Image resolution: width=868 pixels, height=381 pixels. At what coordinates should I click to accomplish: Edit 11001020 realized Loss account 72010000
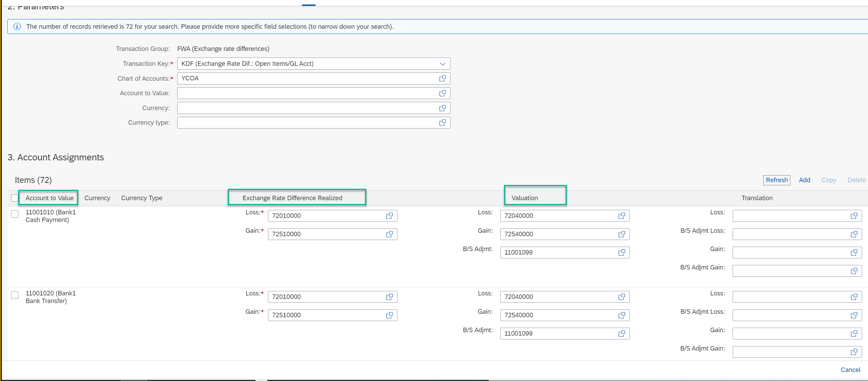pyautogui.click(x=332, y=297)
